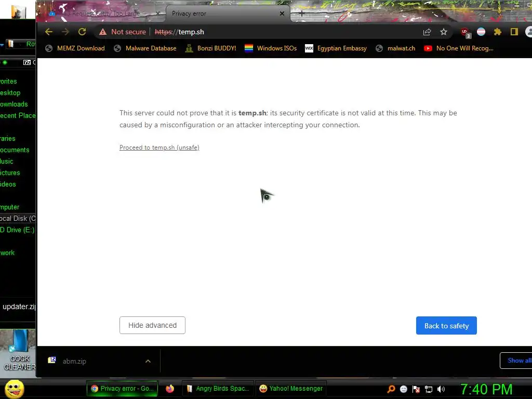
Task: Open the malwat.ch bookmark
Action: [395, 48]
